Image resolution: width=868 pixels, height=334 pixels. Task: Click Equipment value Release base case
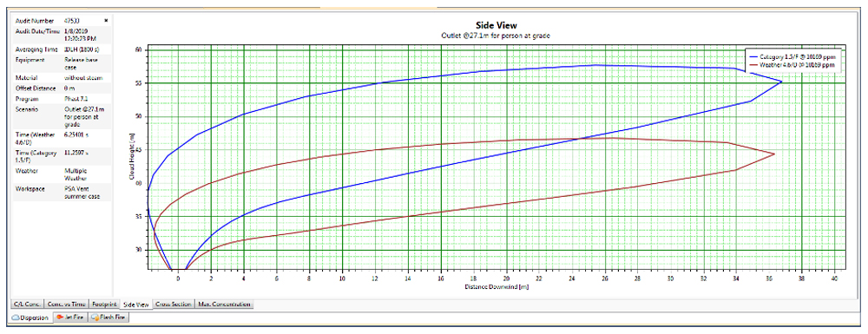[x=80, y=62]
